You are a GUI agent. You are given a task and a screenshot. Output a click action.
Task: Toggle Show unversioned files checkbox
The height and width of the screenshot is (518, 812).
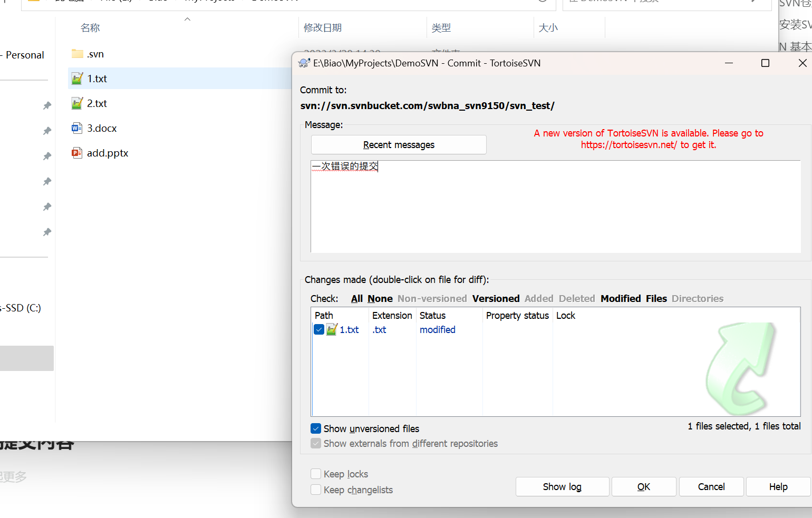pyautogui.click(x=316, y=428)
